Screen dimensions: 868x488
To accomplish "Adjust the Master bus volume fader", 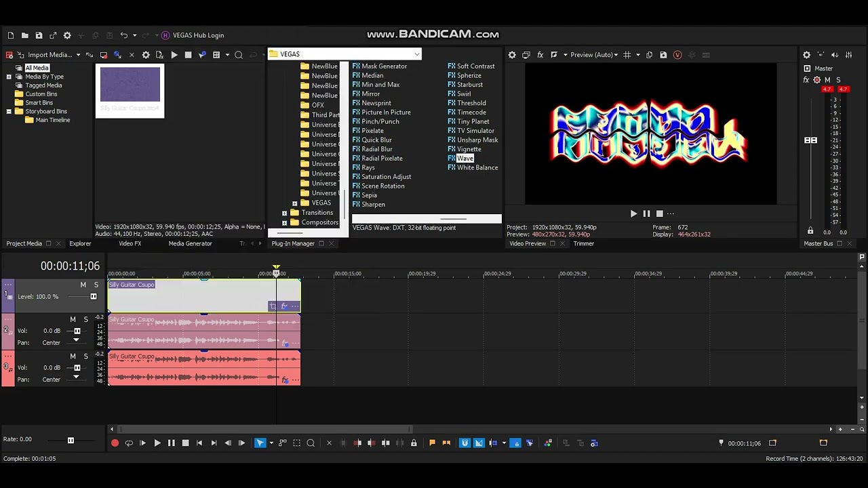I will pyautogui.click(x=810, y=140).
